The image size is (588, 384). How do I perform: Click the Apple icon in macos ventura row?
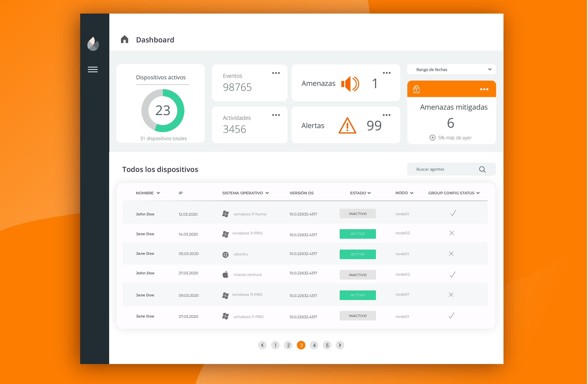tap(225, 274)
